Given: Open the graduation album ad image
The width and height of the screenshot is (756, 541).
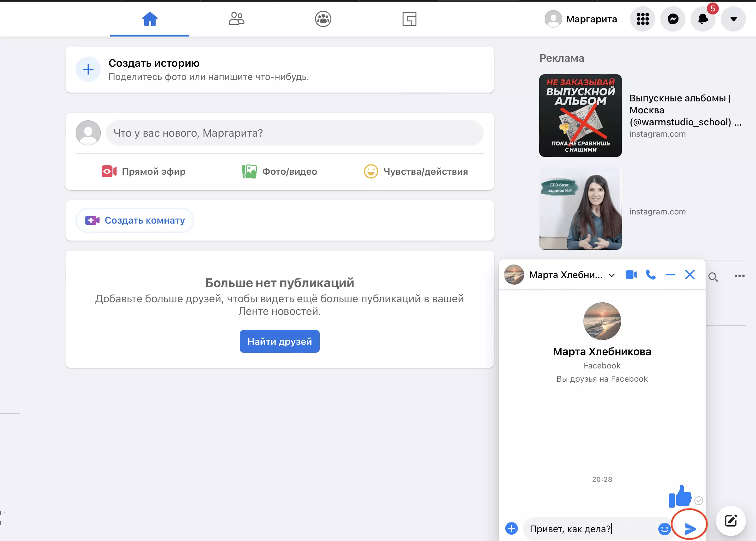Looking at the screenshot, I should [x=581, y=116].
